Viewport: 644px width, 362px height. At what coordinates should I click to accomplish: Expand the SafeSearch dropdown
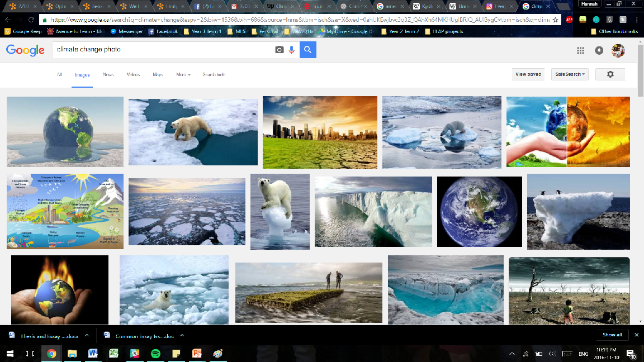pos(569,74)
